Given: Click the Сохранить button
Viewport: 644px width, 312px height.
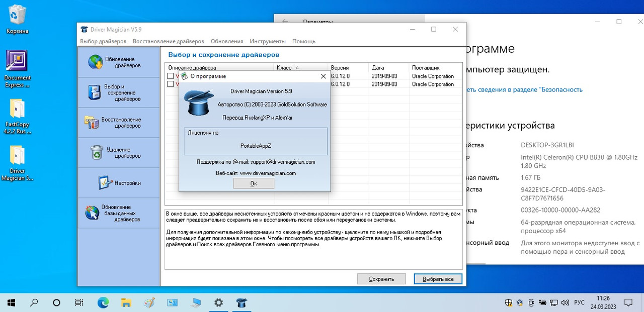Looking at the screenshot, I should pos(382,279).
